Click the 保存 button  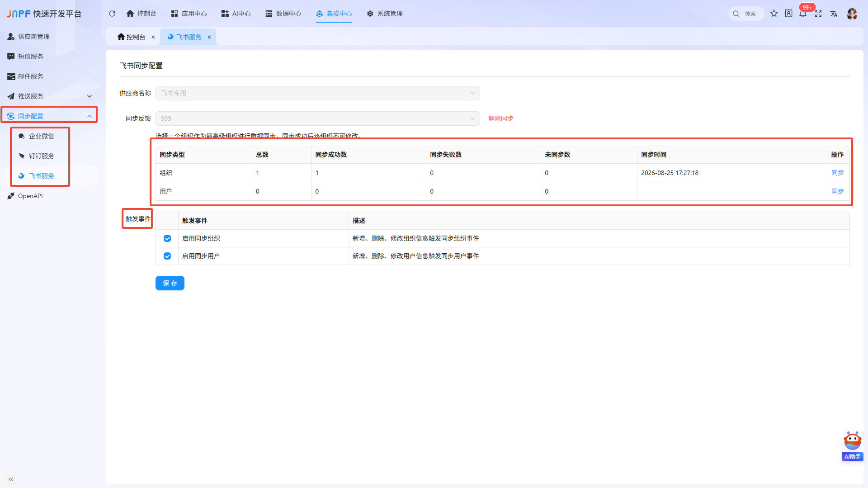pyautogui.click(x=170, y=283)
